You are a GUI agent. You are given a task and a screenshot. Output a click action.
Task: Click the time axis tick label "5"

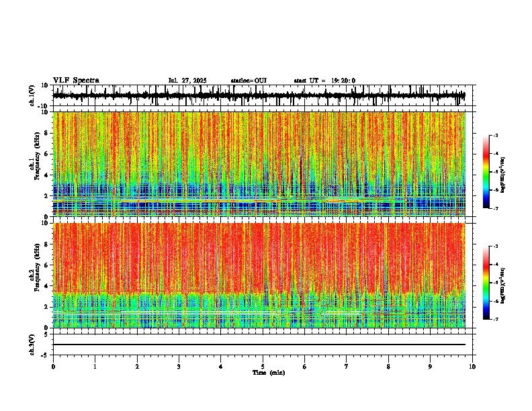pos(263,367)
